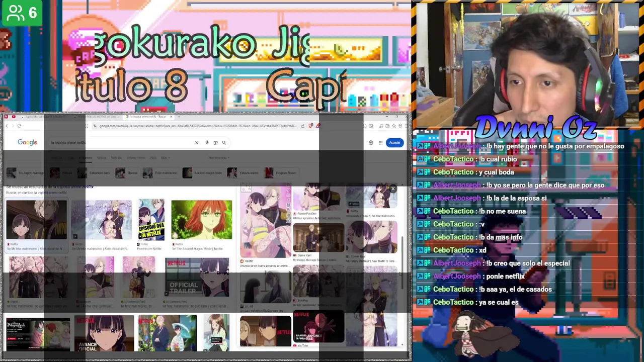Expand the Herramientas menu
This screenshot has width=644, height=362.
[218, 158]
